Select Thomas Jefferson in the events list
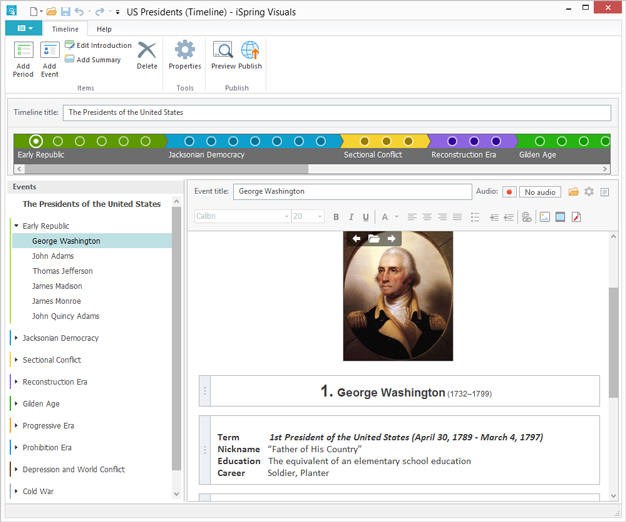This screenshot has width=626, height=522. click(x=63, y=271)
